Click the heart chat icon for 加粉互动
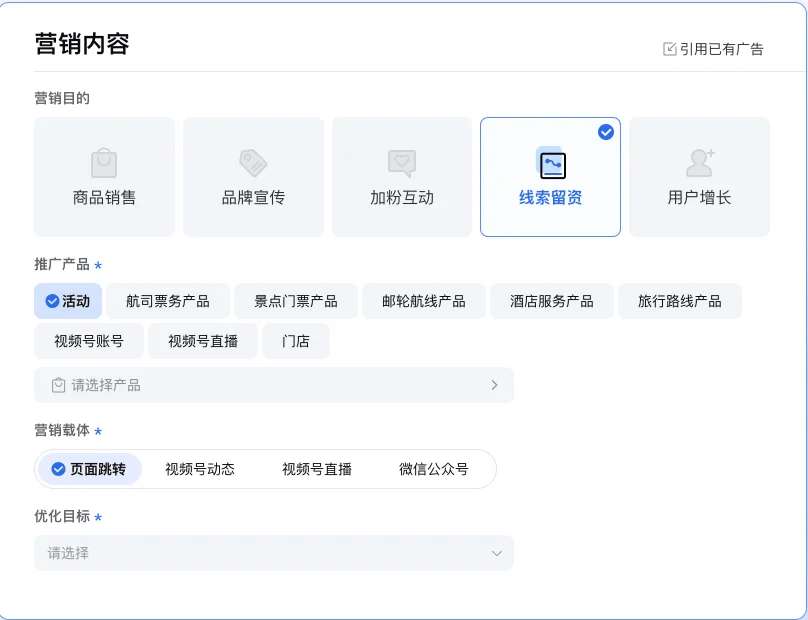This screenshot has width=808, height=620. coord(401,163)
